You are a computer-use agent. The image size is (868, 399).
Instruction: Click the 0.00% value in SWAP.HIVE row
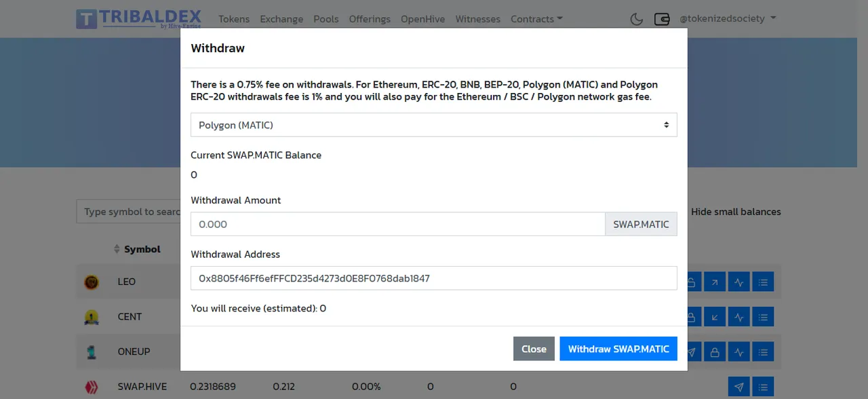pyautogui.click(x=366, y=387)
